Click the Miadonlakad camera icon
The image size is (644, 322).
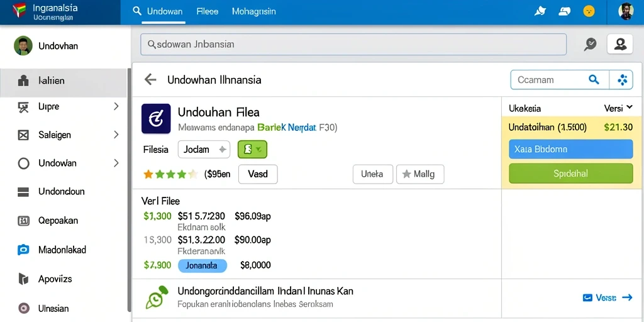point(23,250)
